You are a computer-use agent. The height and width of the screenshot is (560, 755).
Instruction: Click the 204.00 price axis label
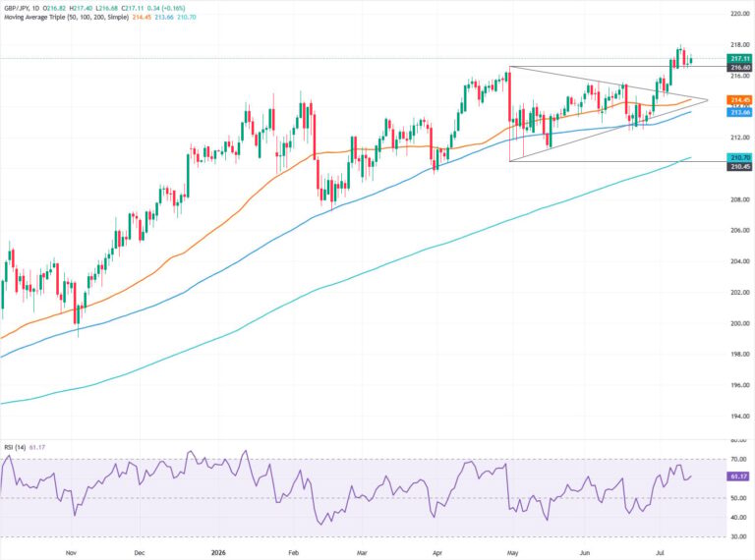(740, 261)
